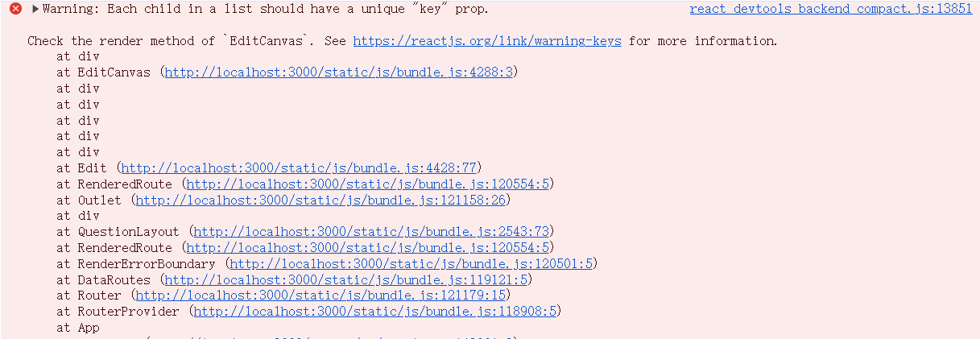Collapse the warning message triangle
The height and width of the screenshot is (339, 980).
point(35,10)
